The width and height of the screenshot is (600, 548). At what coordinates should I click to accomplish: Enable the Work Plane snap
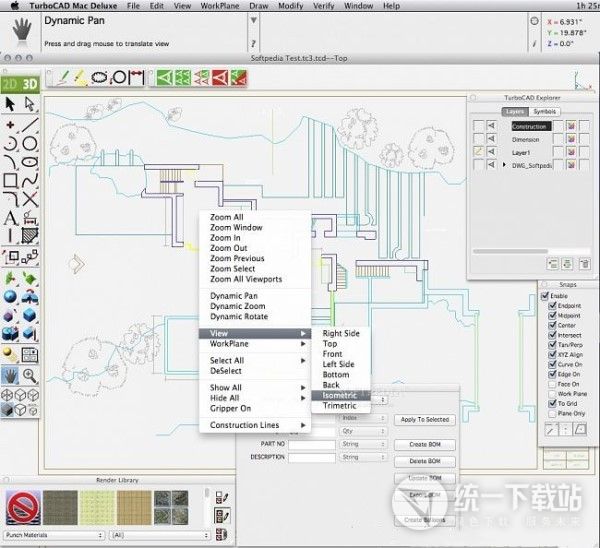[552, 394]
